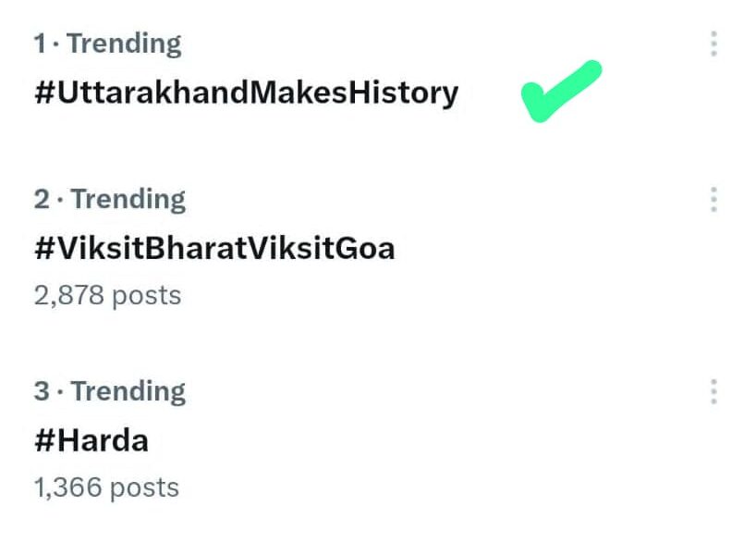
Task: Click "Trending" text above #ViksitBharatViksitGoa
Action: (x=128, y=199)
